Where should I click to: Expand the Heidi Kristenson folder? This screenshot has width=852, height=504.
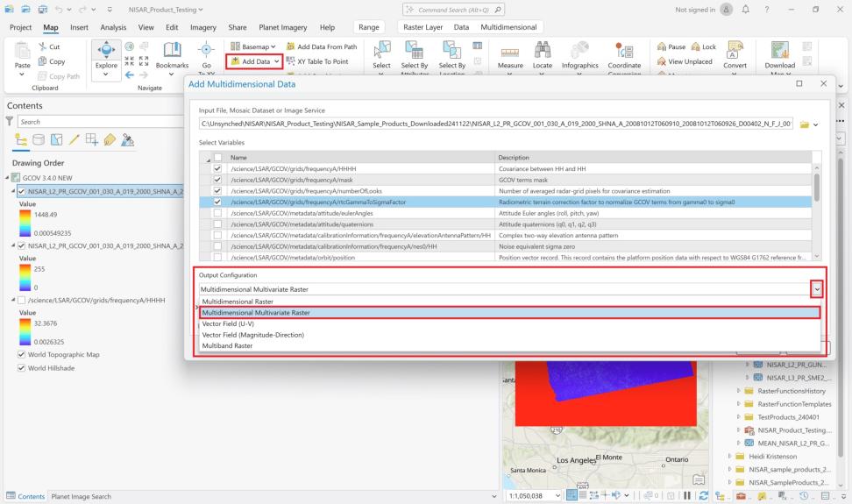[x=729, y=456]
